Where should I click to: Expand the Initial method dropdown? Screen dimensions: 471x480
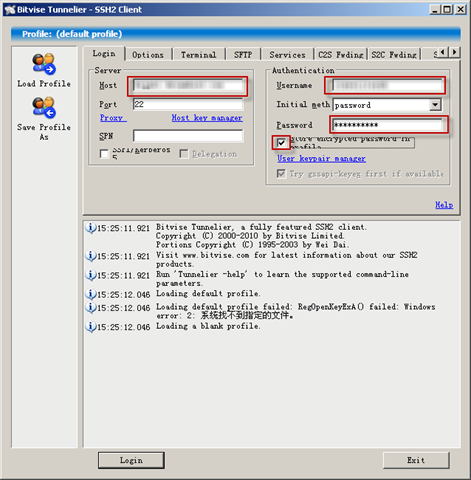tap(435, 105)
